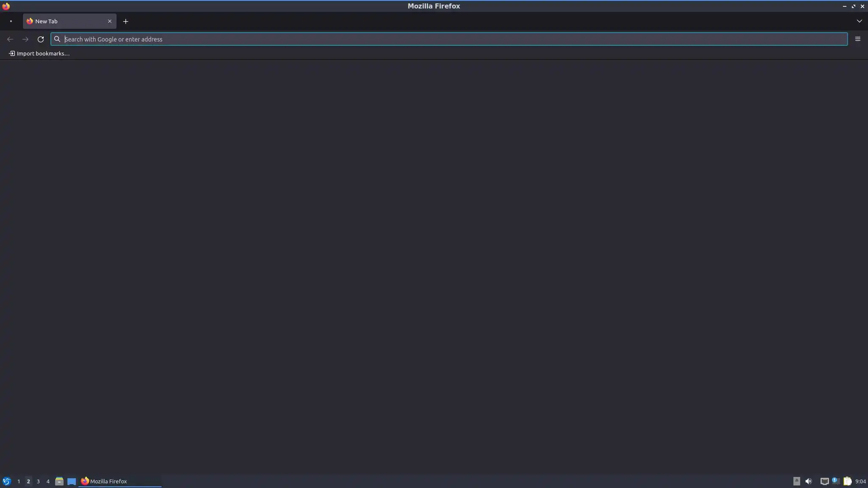Expand the list all tabs chevron
The height and width of the screenshot is (488, 868).
[859, 21]
